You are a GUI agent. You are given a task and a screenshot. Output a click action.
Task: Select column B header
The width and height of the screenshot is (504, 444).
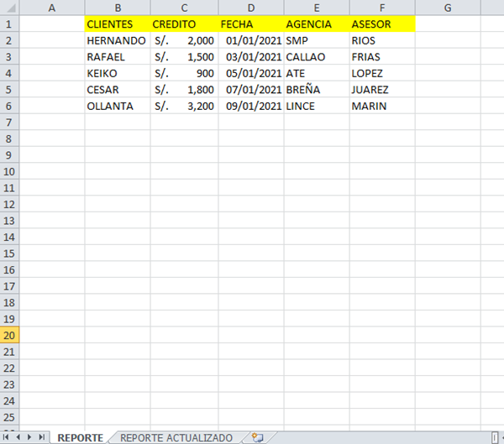(x=118, y=8)
